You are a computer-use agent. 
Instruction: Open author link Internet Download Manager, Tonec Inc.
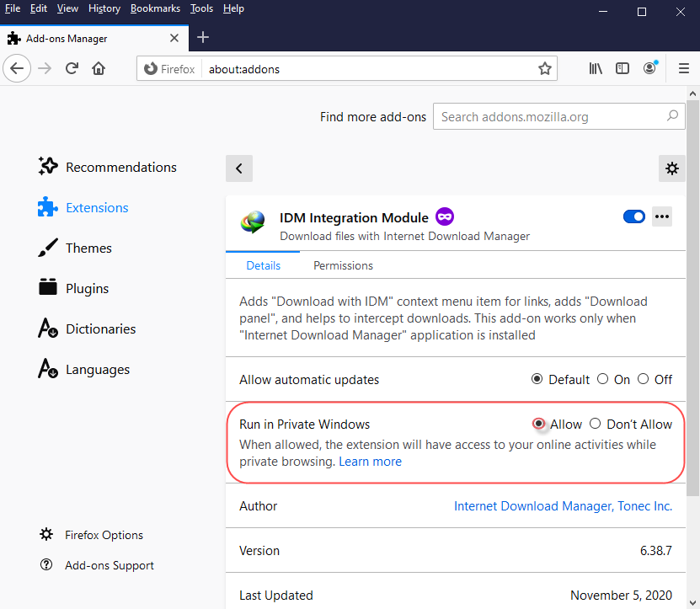point(563,506)
